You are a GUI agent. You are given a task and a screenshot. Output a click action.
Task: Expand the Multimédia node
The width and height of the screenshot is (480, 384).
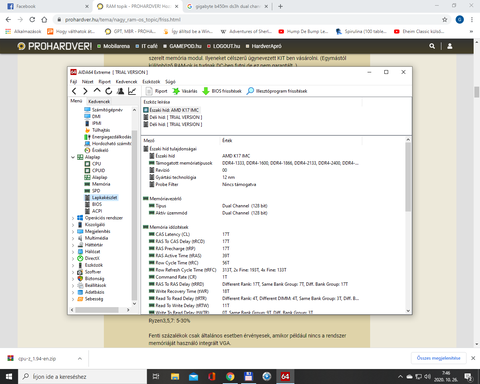click(x=73, y=238)
